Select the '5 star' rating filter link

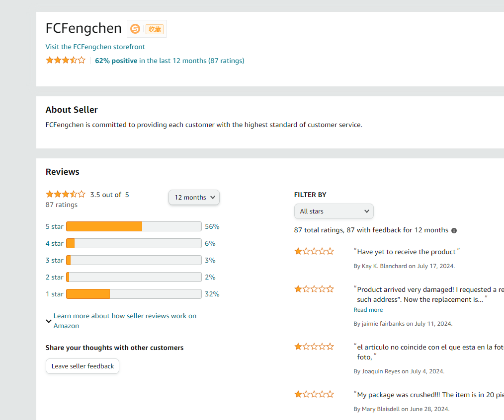point(54,226)
